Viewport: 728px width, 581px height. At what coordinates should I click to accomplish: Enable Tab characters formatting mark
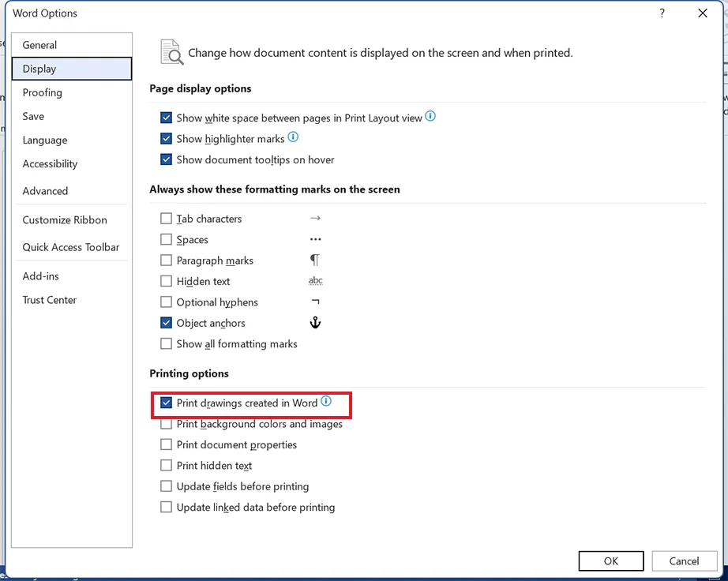point(166,219)
